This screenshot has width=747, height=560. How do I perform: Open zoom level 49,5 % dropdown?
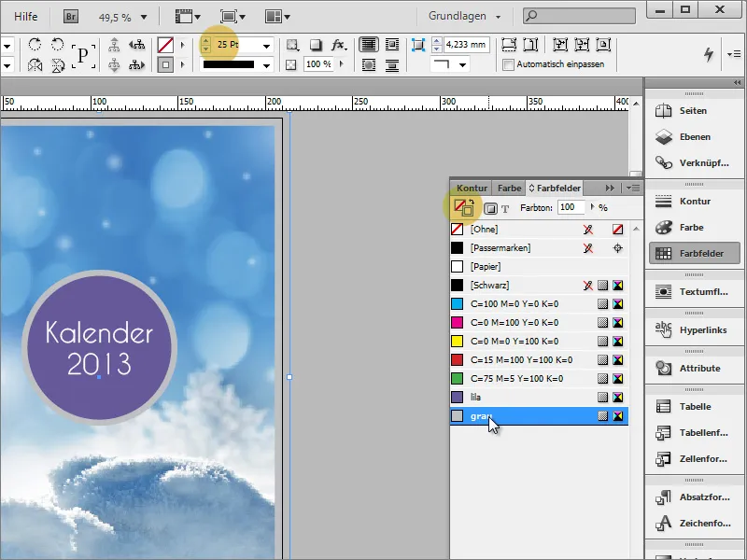point(144,17)
